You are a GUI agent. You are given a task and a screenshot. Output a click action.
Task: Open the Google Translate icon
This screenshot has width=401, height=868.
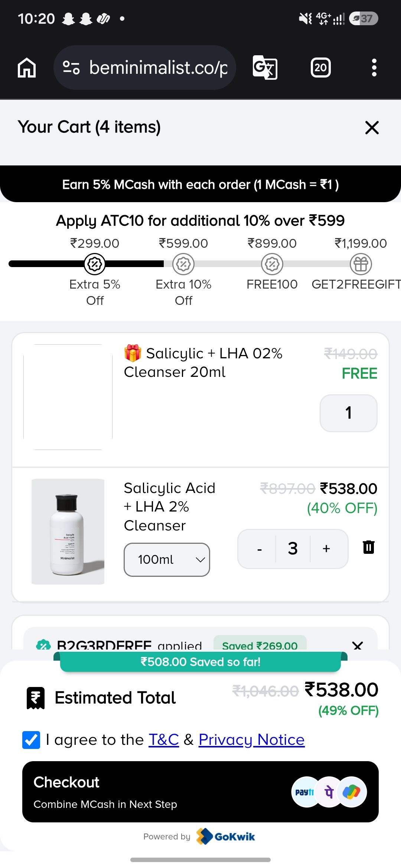[x=265, y=68]
